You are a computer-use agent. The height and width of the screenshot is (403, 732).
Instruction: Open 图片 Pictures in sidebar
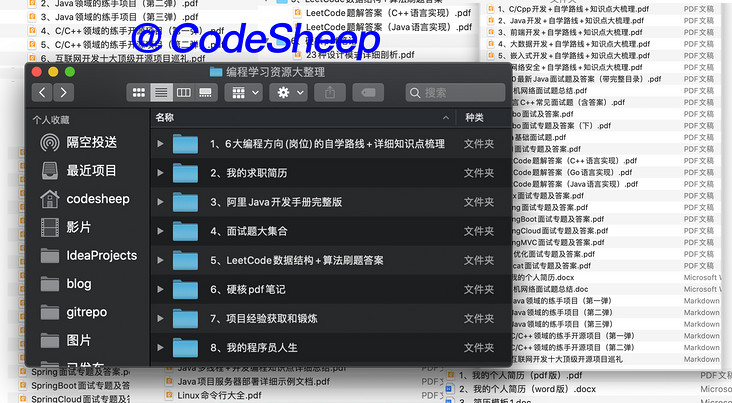click(x=88, y=341)
